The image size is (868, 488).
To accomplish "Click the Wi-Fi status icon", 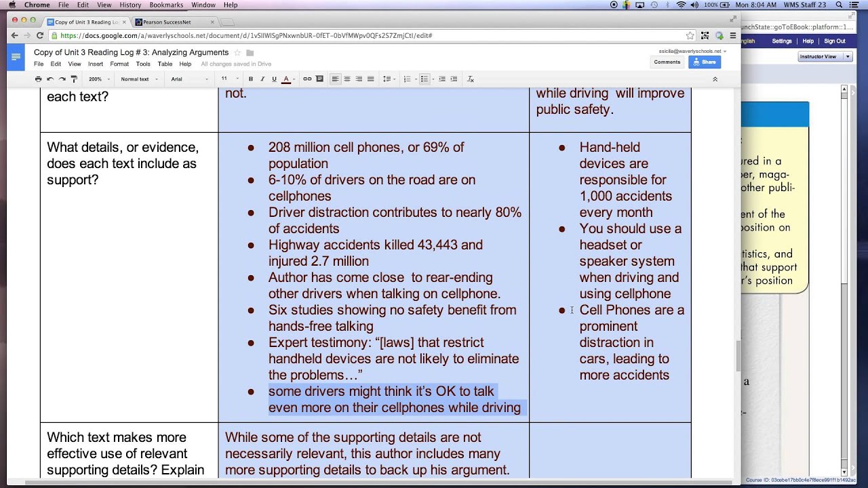I will 681,5.
